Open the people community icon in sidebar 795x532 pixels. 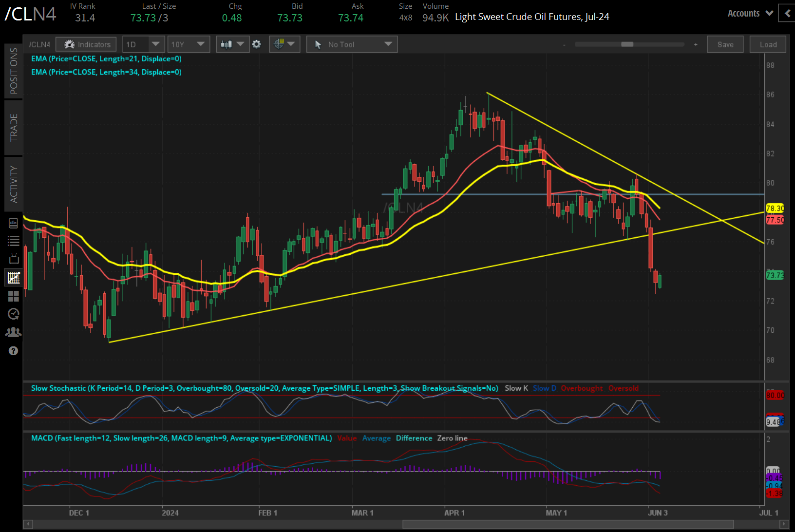[x=14, y=332]
